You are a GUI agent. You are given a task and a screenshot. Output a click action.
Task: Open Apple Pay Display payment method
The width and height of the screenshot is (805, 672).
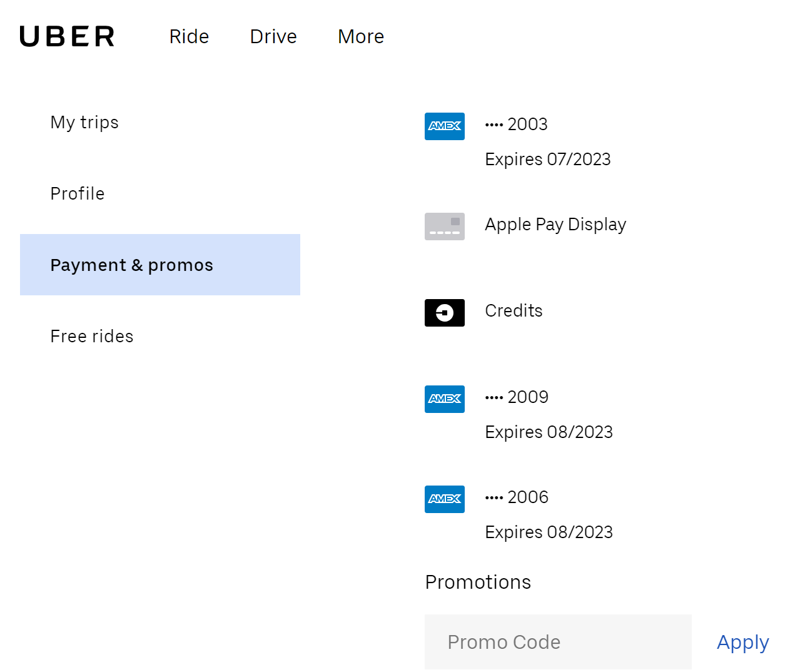[555, 225]
